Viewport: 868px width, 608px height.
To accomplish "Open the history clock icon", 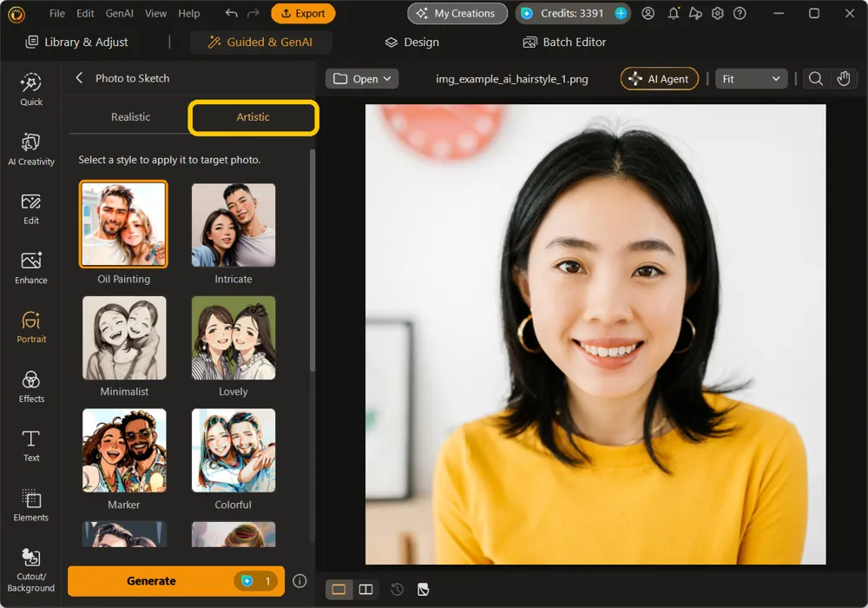I will (x=397, y=589).
